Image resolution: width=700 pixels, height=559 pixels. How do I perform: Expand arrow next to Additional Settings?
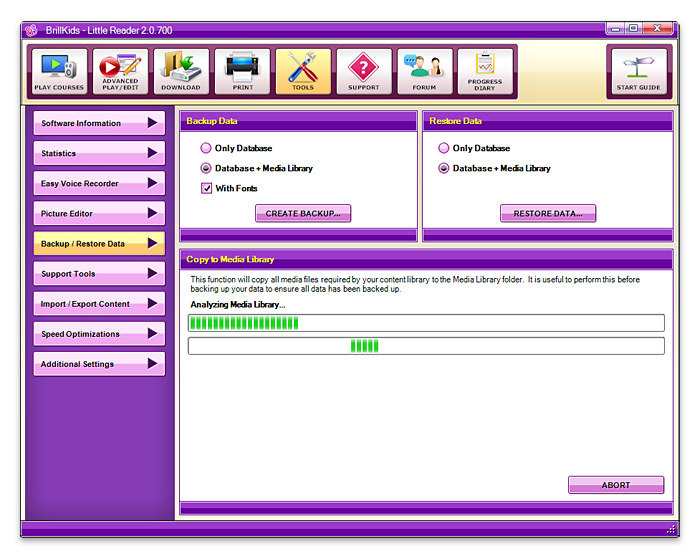coord(153,363)
